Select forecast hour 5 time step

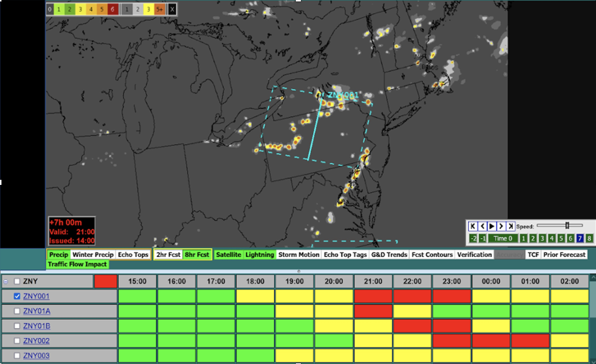point(561,238)
